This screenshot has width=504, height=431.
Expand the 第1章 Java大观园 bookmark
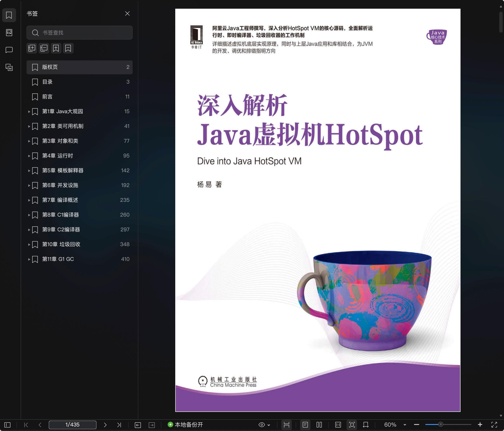[29, 112]
